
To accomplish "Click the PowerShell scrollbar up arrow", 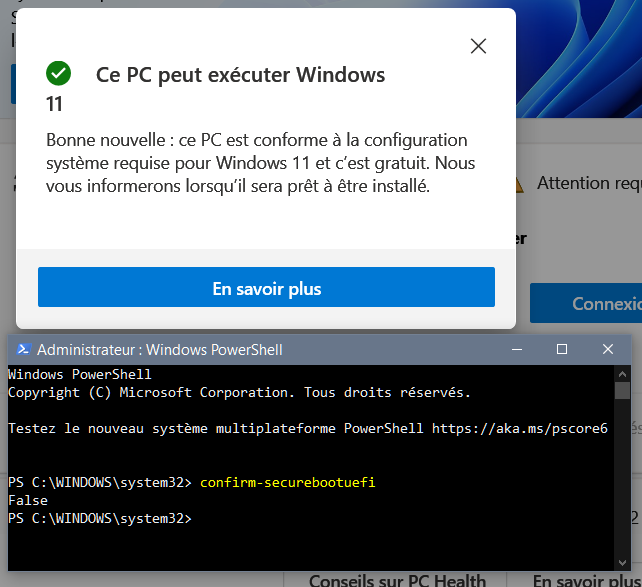I will tap(623, 373).
